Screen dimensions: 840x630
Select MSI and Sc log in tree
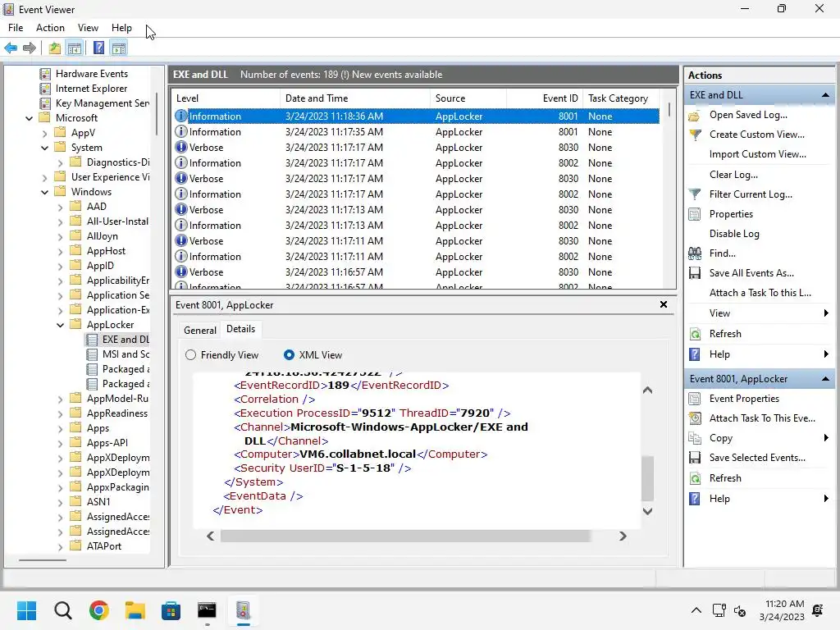point(118,354)
